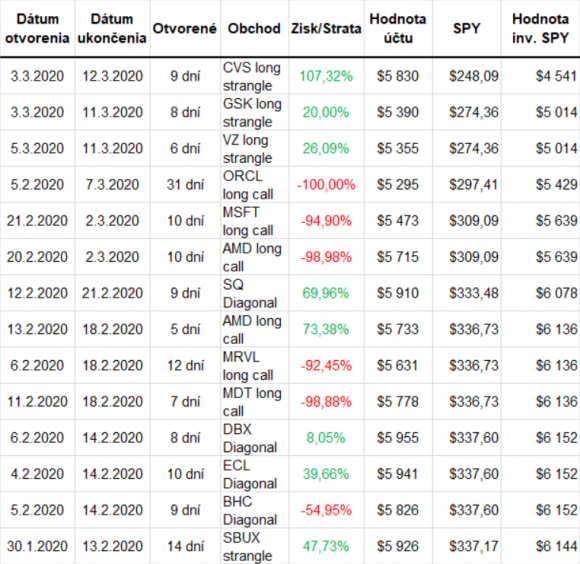Image resolution: width=580 pixels, height=564 pixels.
Task: Click the MSFT long call cell
Action: (255, 221)
